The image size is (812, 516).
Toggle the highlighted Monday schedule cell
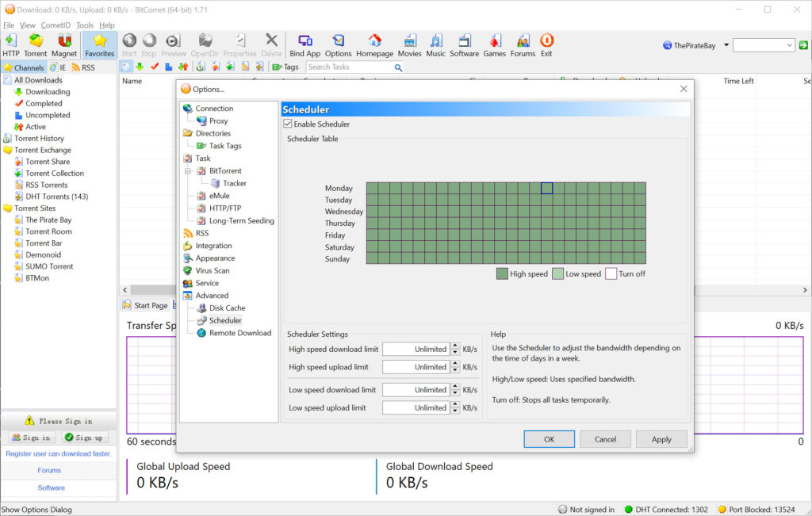546,189
